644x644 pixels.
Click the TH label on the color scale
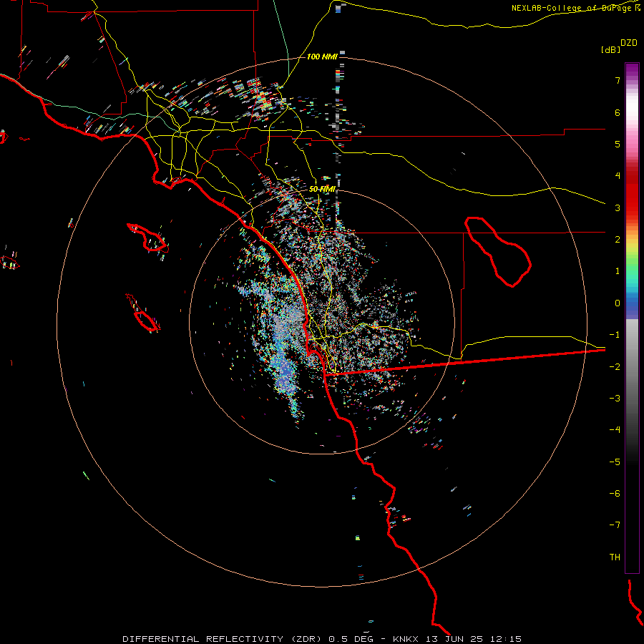pyautogui.click(x=615, y=557)
